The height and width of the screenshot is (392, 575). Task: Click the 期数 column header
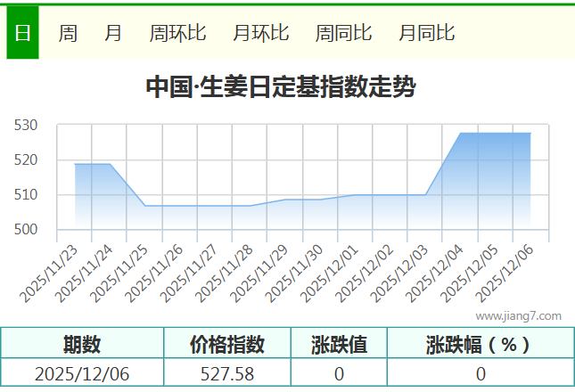[82, 344]
